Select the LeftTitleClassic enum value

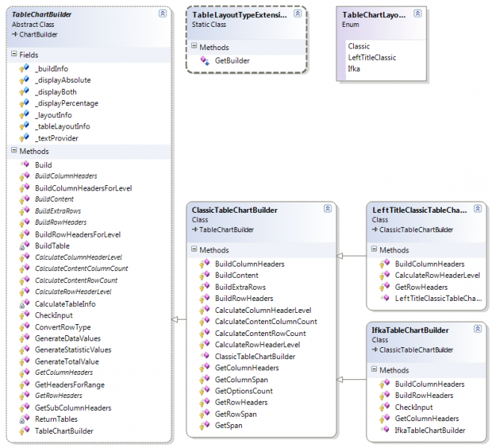point(372,57)
